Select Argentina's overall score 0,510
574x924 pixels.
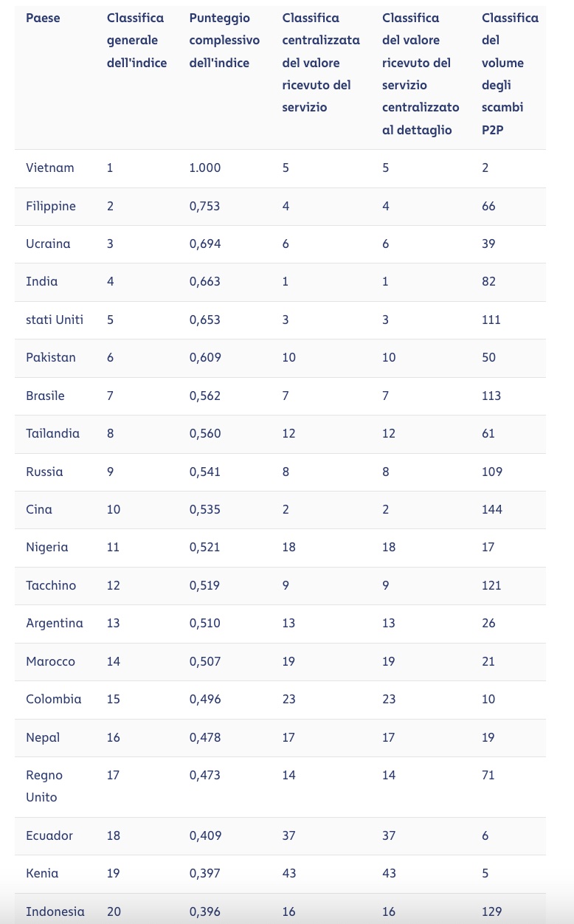204,623
